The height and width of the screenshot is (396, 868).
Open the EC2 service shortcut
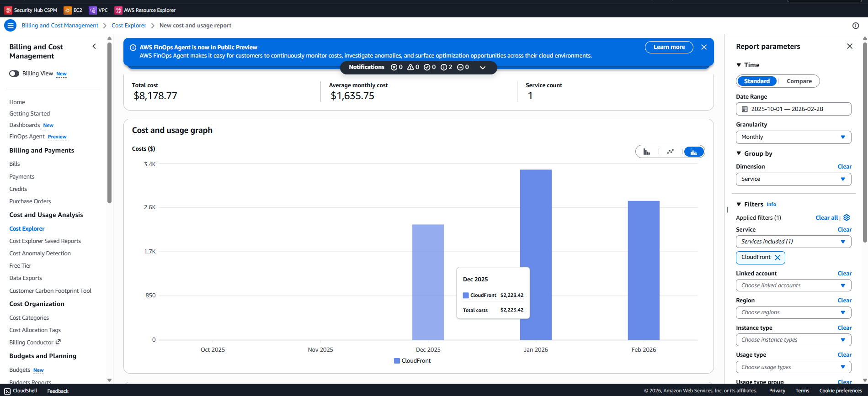(73, 10)
